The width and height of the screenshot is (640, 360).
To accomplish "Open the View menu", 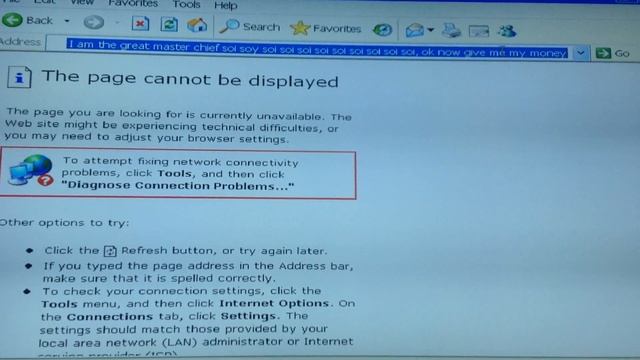I will pyautogui.click(x=82, y=2).
